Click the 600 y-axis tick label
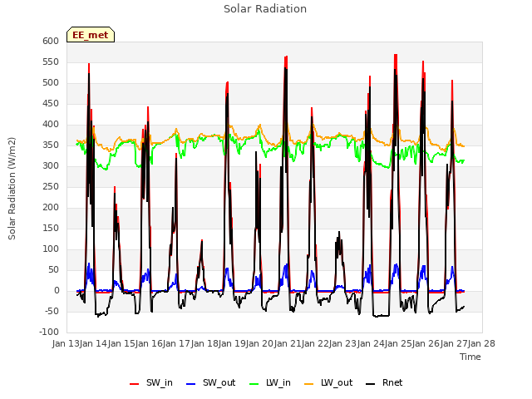Screen dimensions: 532x399 click(x=51, y=41)
